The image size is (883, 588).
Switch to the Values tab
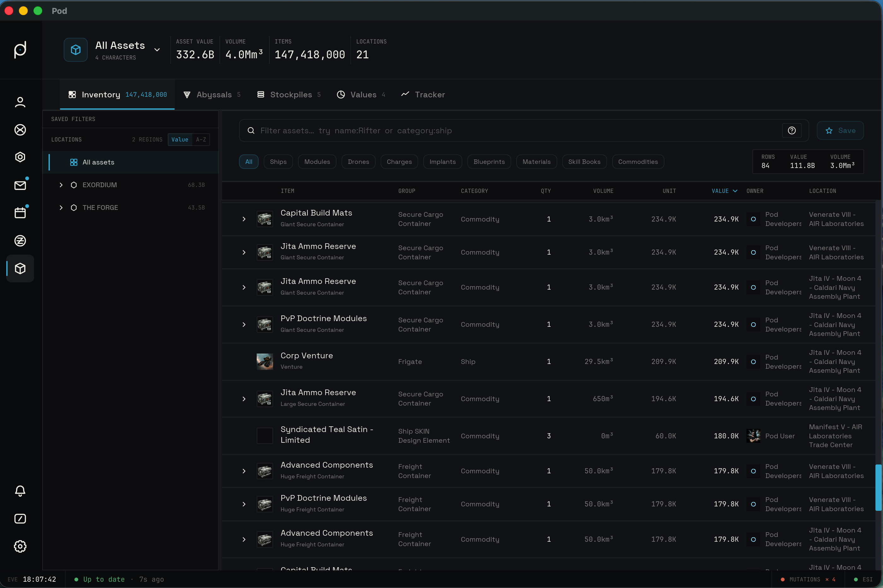coord(361,95)
